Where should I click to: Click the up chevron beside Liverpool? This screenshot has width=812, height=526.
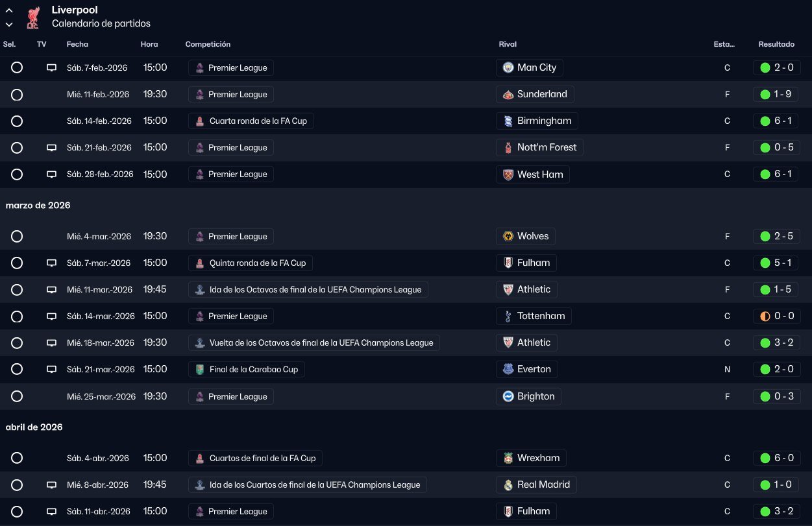coord(9,11)
